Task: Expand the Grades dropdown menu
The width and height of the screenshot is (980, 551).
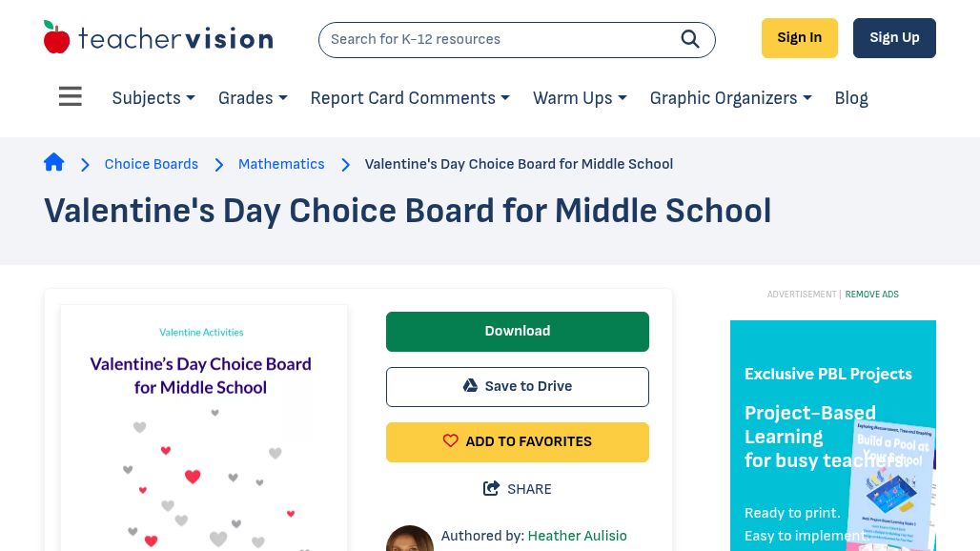Action: [x=253, y=98]
